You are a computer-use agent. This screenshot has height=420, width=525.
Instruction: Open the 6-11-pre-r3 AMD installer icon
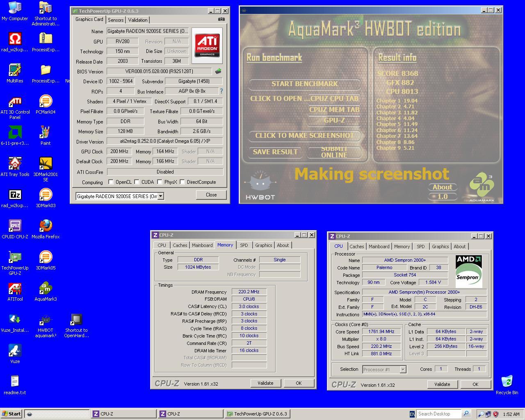[15, 136]
